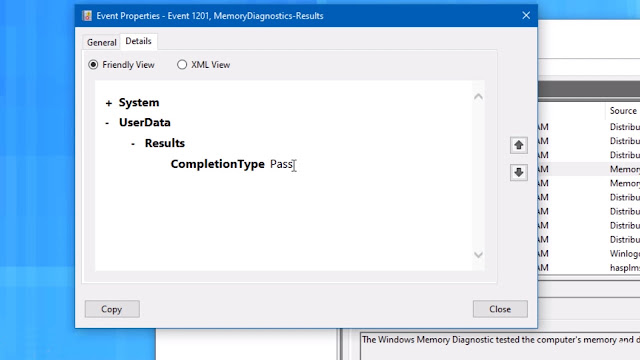Click the details pane scroll down arrow

click(x=478, y=255)
